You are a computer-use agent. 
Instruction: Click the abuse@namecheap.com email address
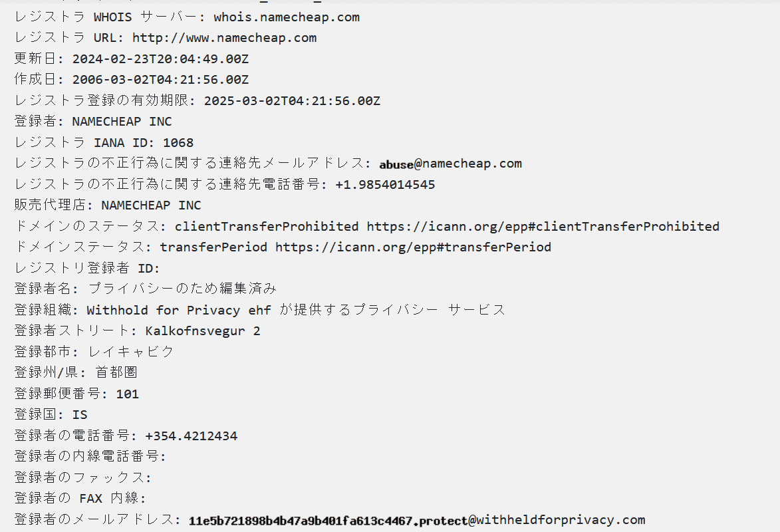[450, 164]
